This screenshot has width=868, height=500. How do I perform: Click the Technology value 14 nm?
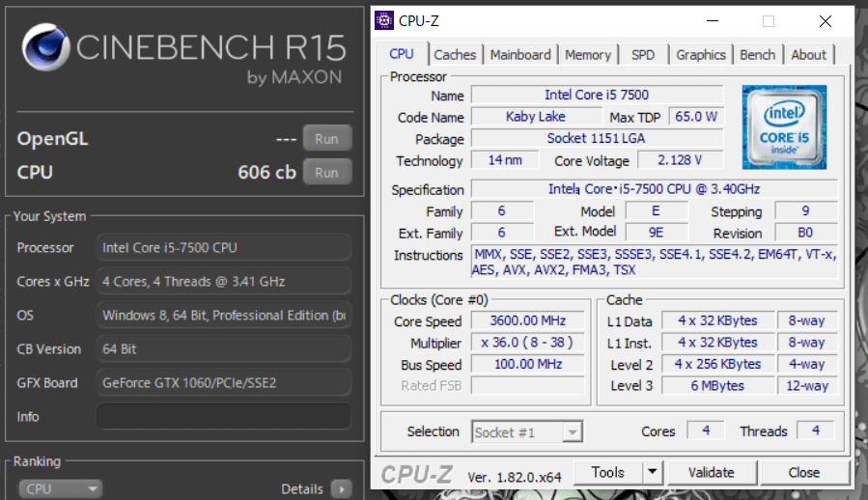coord(505,160)
